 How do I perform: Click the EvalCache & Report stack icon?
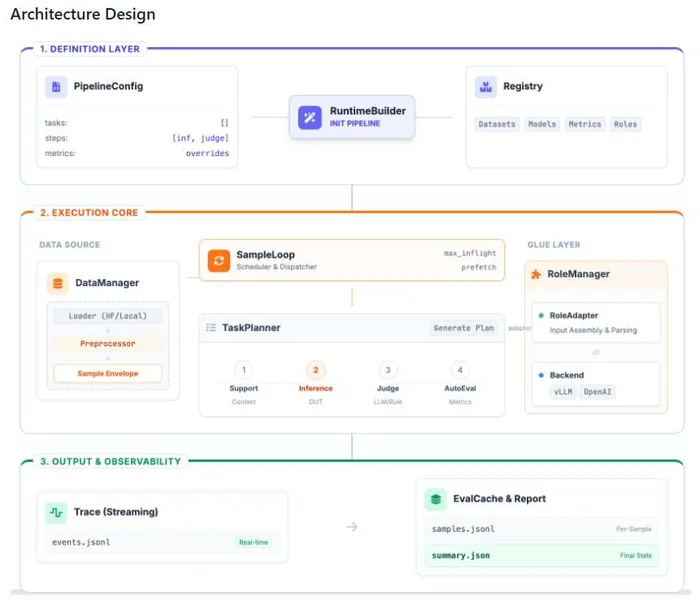[435, 498]
